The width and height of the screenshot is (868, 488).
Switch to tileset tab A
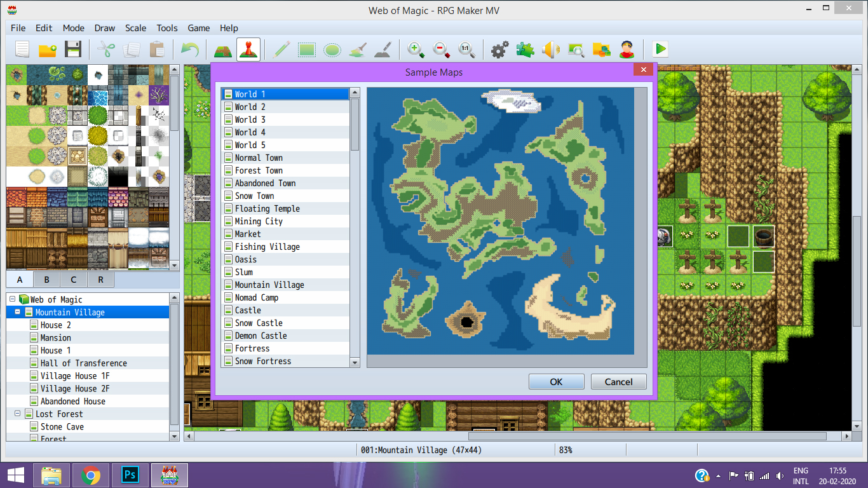point(20,280)
